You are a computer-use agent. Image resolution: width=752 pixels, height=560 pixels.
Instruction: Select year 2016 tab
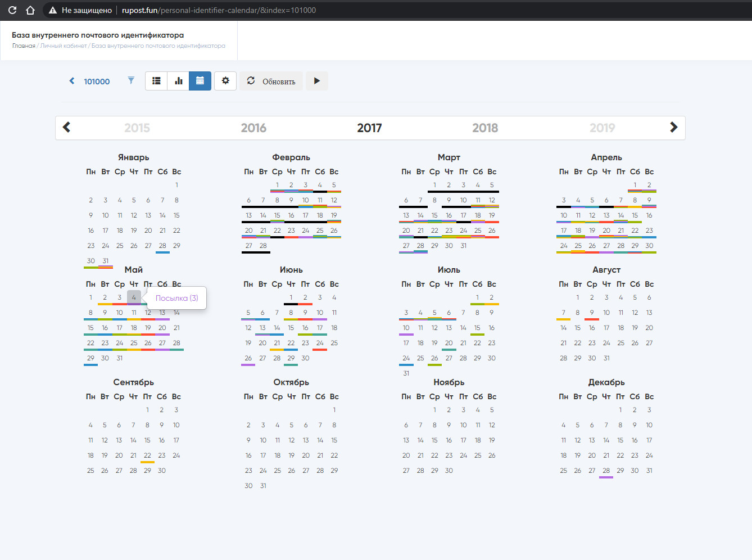pos(253,128)
